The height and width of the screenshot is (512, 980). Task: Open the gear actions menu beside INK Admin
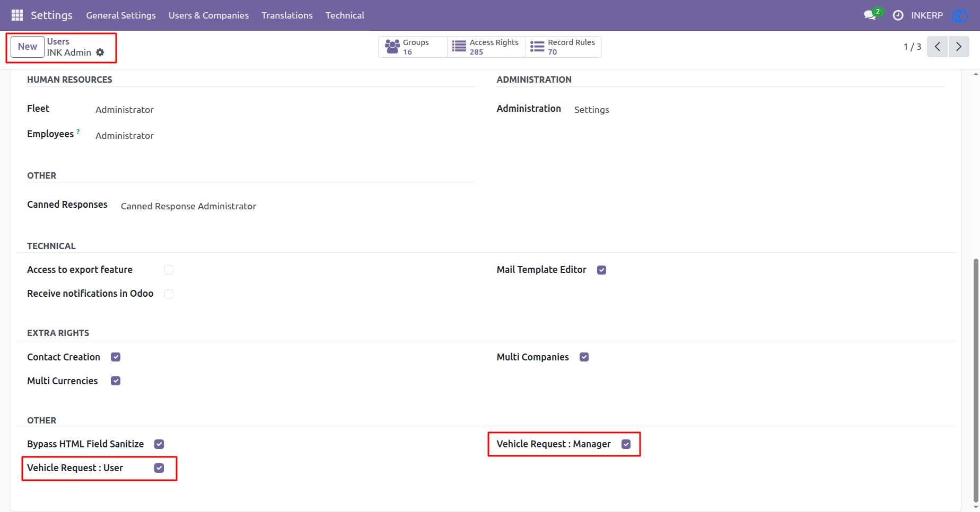click(100, 52)
